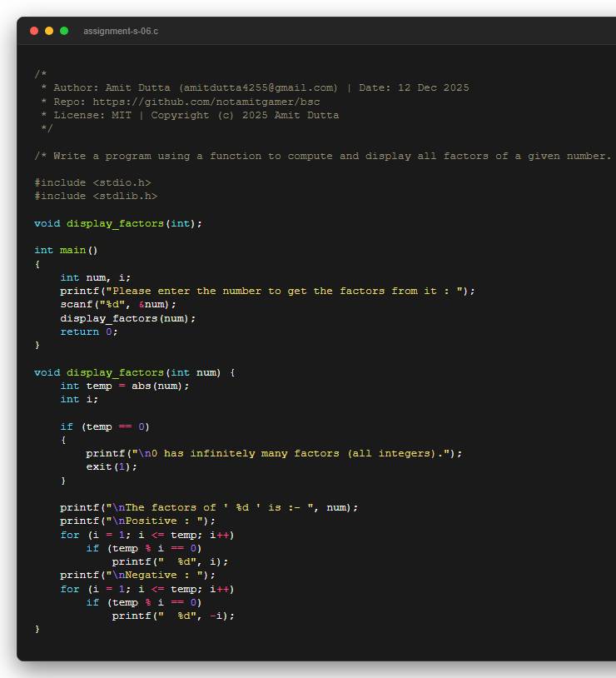The height and width of the screenshot is (678, 616).
Task: Click the 'void display_factors(int num) {' definition line
Action: [x=135, y=372]
